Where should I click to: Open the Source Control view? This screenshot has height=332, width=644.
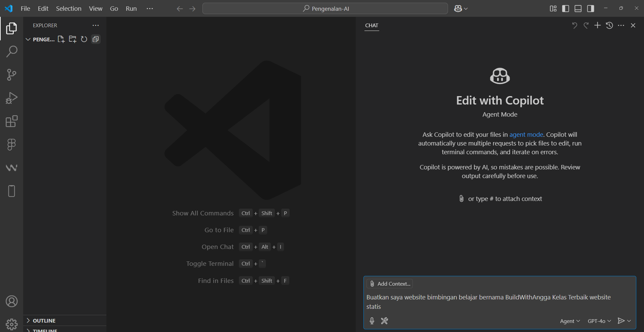tap(11, 75)
